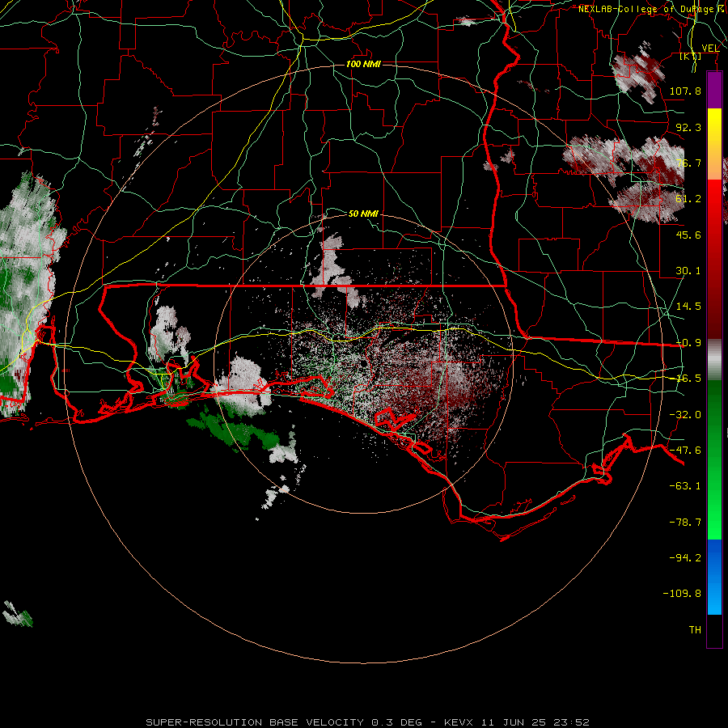Screen dimensions: 728x728
Task: Click the 45.6 value on velocity scale
Action: pos(688,235)
